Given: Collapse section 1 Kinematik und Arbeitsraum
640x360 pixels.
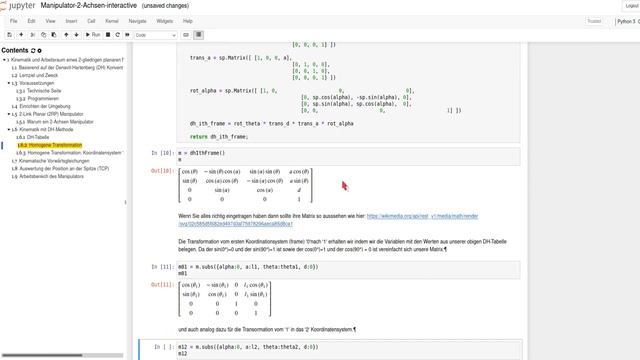Looking at the screenshot, I should 4,60.
